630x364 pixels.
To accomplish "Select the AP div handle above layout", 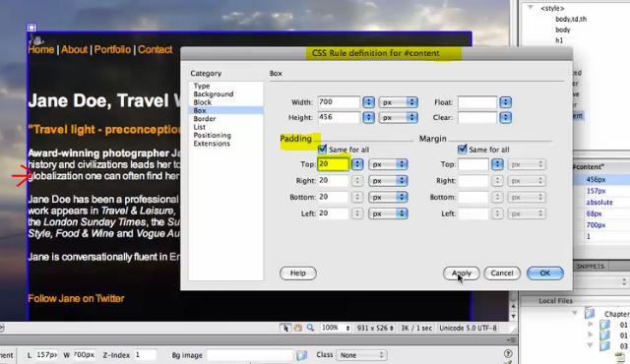I will tap(31, 28).
